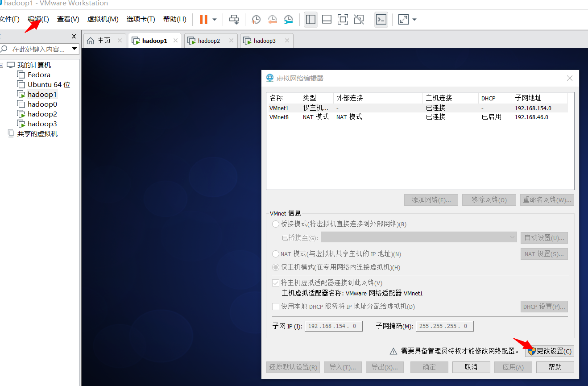Viewport: 588px width, 386px height.
Task: Take a snapshot of this virtual machine
Action: (255, 19)
